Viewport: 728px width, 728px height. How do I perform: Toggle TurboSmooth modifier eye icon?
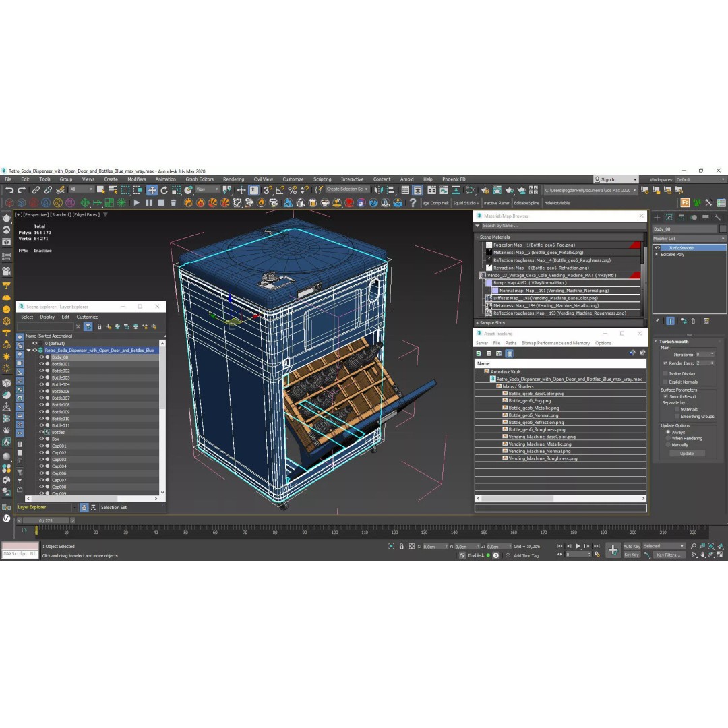[657, 248]
